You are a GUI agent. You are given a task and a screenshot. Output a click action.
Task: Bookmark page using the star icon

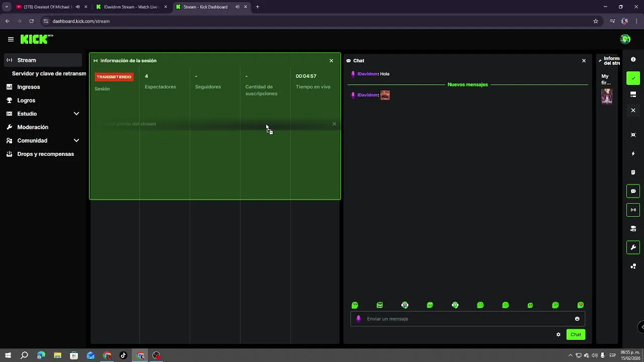(x=596, y=21)
